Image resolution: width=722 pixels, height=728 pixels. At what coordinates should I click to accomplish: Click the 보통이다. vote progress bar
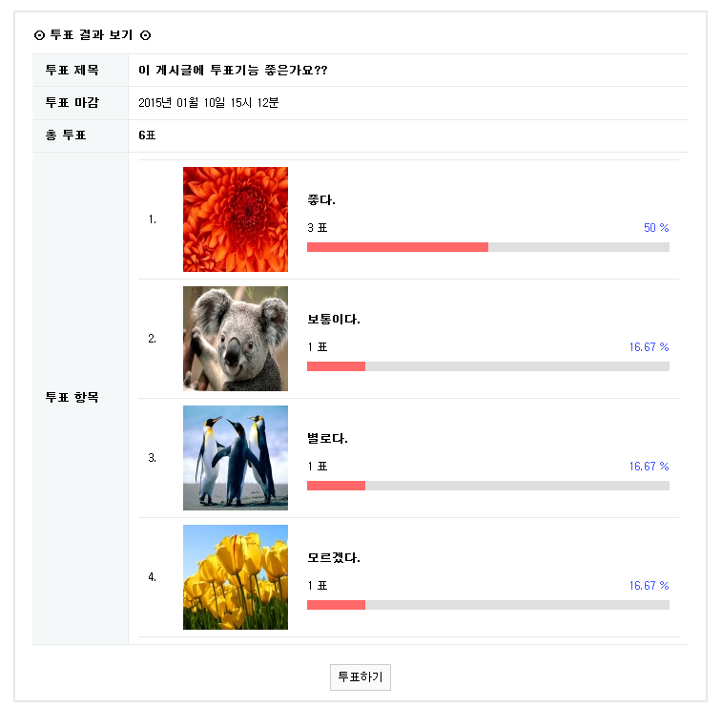point(487,366)
